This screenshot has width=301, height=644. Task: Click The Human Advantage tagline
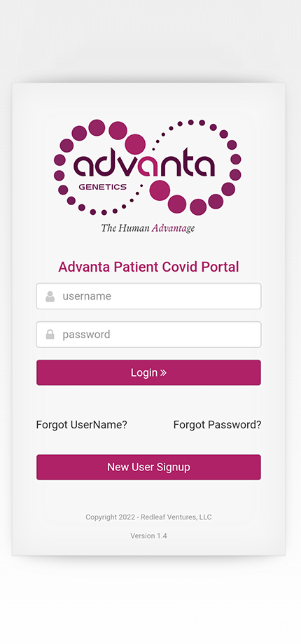click(x=148, y=228)
